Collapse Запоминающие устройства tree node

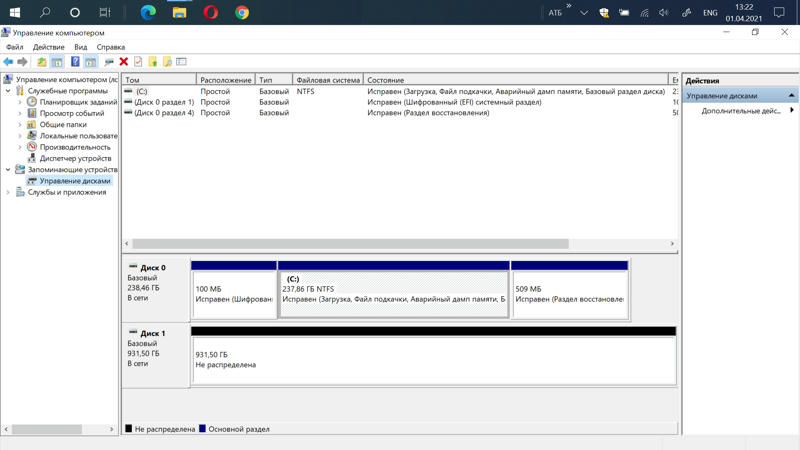click(8, 169)
